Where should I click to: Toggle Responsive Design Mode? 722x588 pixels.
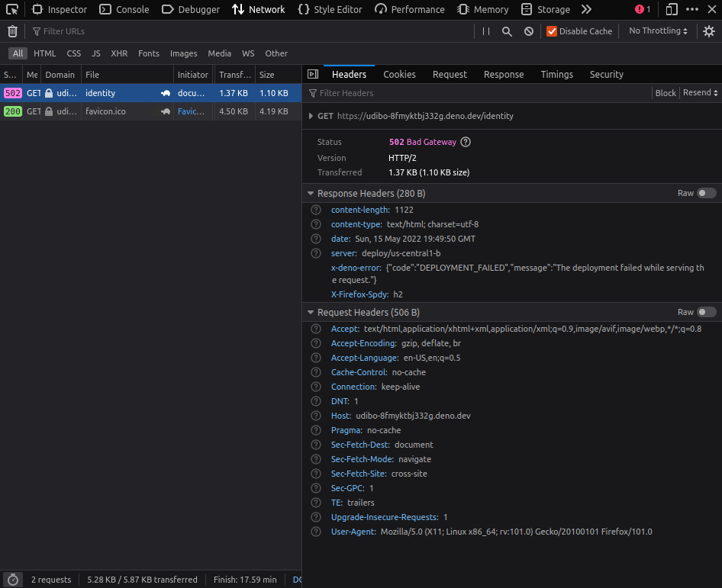(x=672, y=8)
